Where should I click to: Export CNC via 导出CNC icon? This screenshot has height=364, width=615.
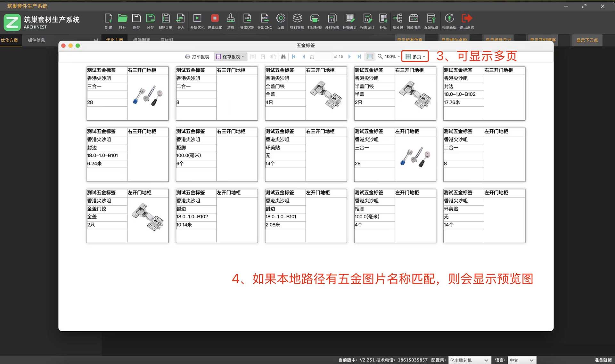pos(265,21)
